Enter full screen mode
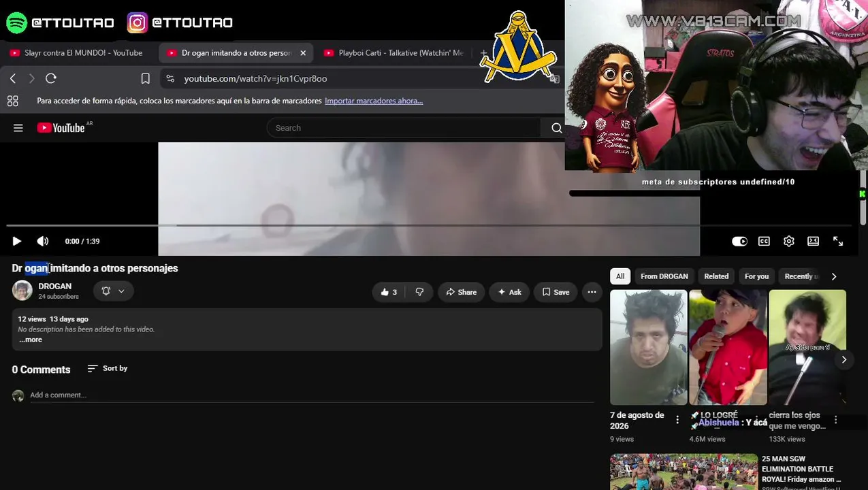 [x=838, y=241]
